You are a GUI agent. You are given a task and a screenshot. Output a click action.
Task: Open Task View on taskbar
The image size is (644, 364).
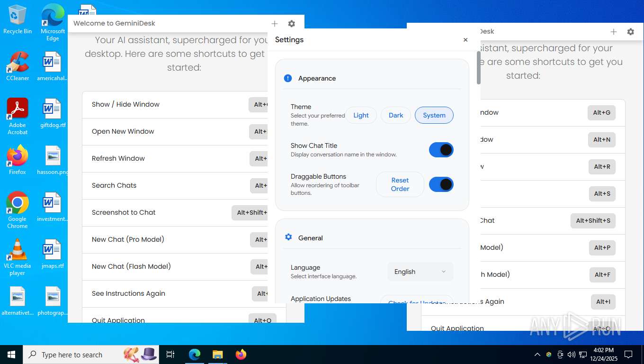click(170, 355)
